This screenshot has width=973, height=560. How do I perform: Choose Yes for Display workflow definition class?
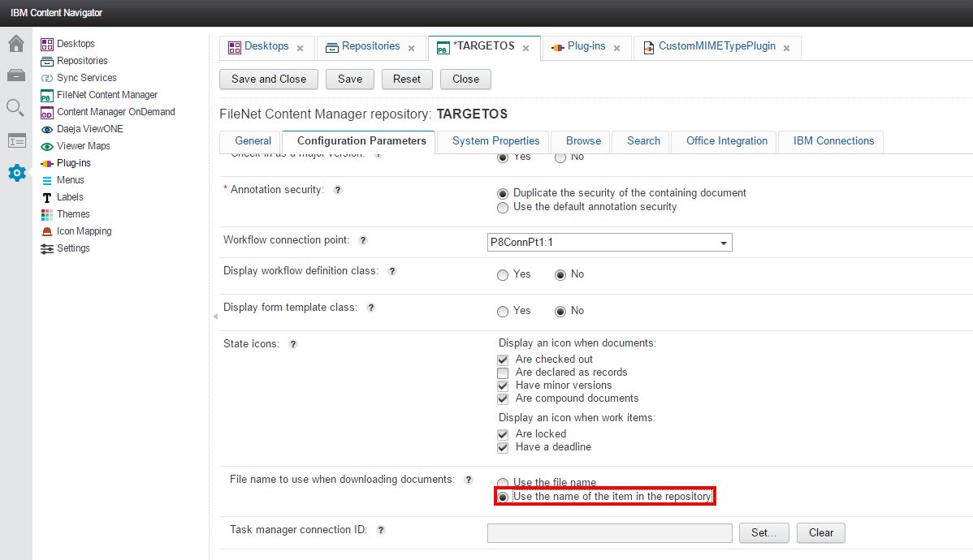click(x=503, y=275)
